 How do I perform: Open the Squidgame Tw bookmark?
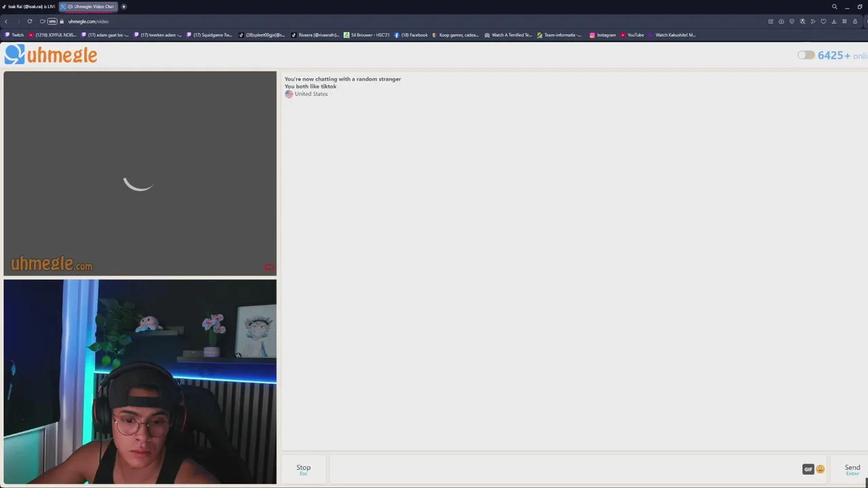point(210,35)
